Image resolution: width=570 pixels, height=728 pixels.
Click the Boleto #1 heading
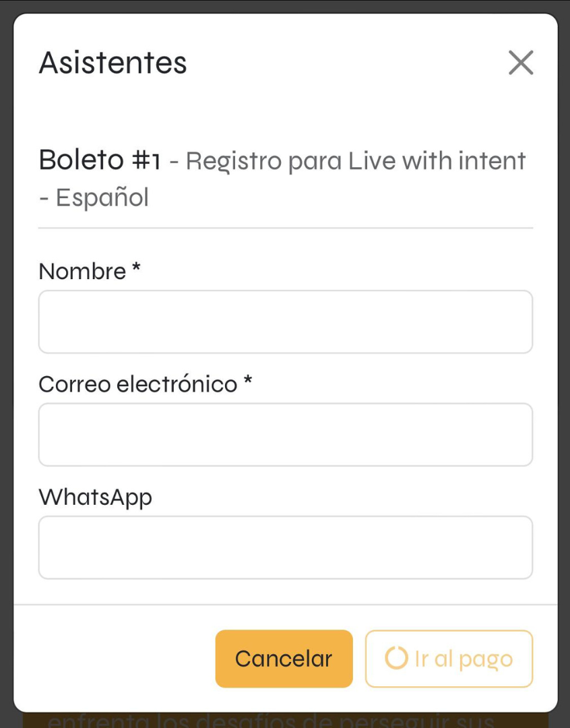100,160
